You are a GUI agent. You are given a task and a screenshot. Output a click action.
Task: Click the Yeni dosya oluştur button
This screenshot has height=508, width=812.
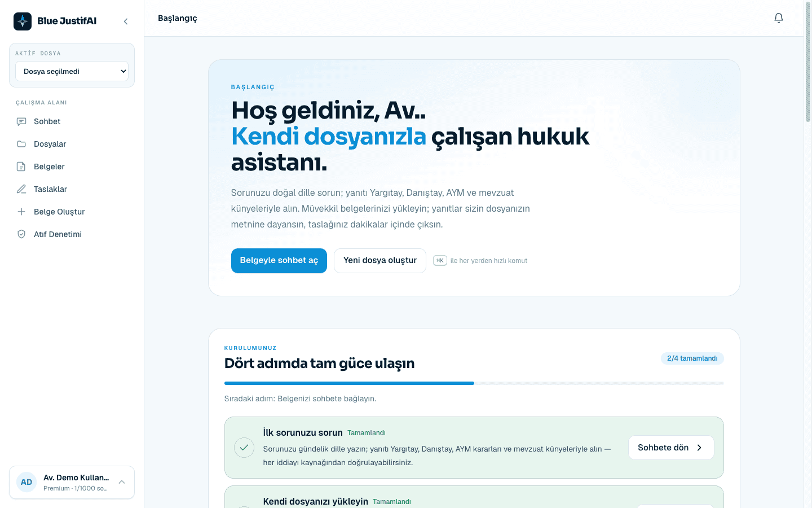(x=380, y=261)
